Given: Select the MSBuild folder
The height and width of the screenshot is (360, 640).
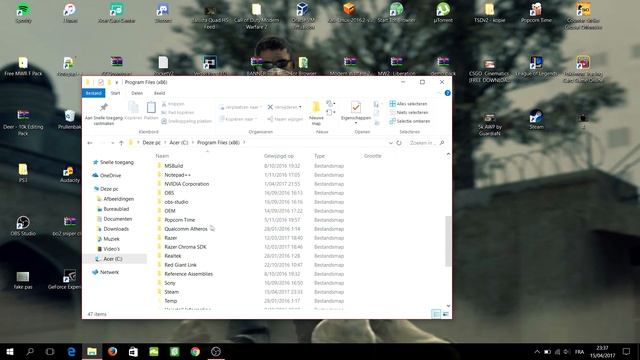Looking at the screenshot, I should [173, 166].
